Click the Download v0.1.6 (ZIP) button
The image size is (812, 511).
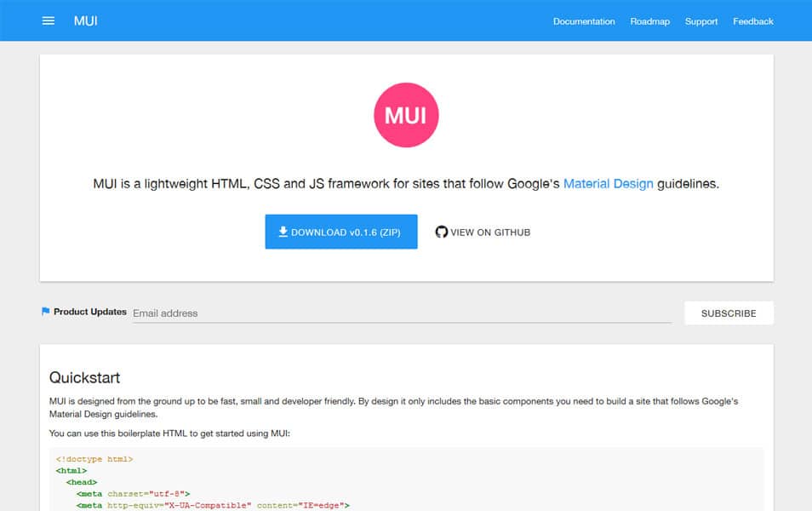pyautogui.click(x=341, y=232)
